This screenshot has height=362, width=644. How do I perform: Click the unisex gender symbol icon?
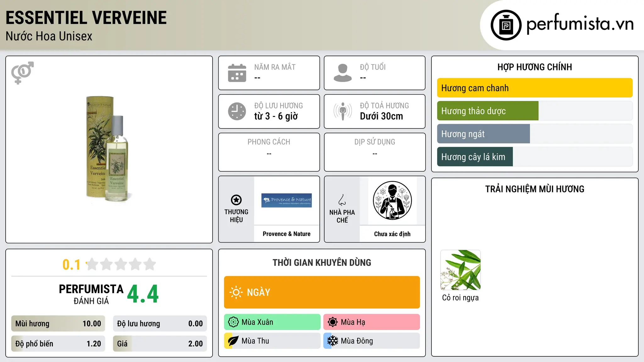click(22, 73)
